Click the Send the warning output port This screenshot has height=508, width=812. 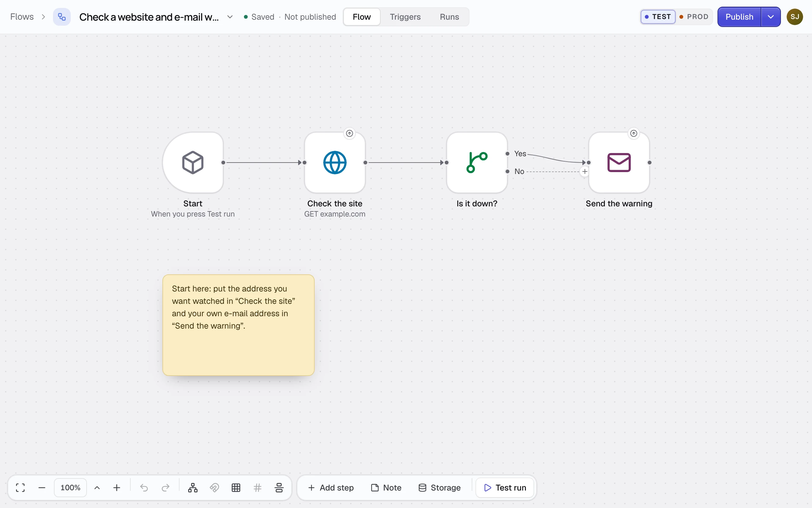click(650, 163)
